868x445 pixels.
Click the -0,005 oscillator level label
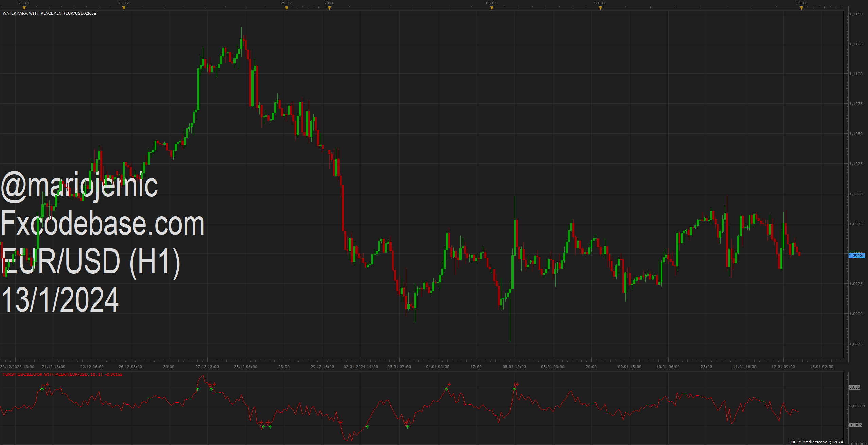tap(855, 425)
